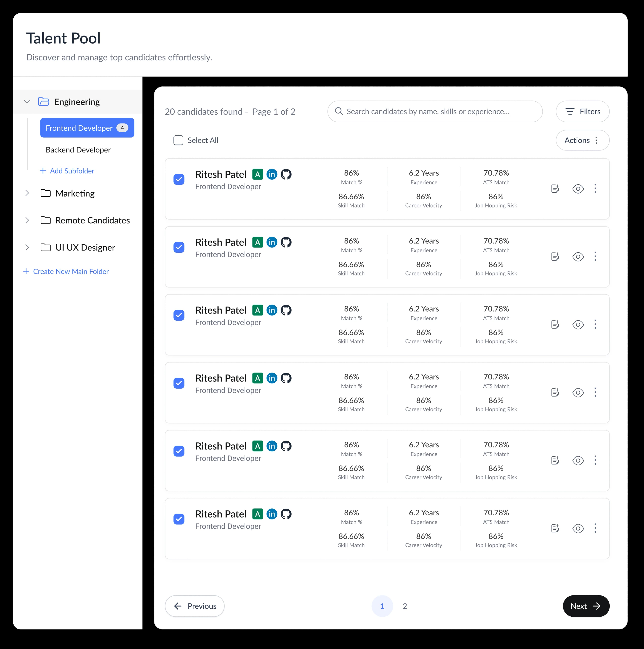The width and height of the screenshot is (644, 649).
Task: Click Create New Main Folder link
Action: pos(66,271)
